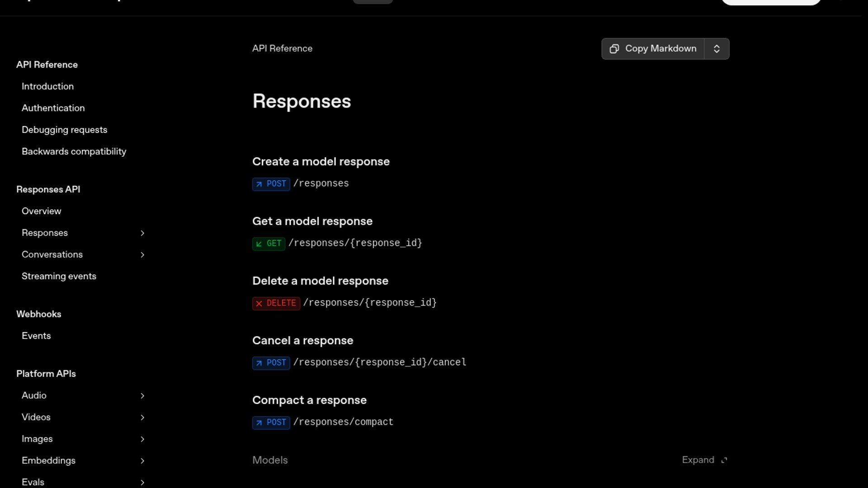
Task: Expand the Conversations sidebar chevron
Action: point(142,255)
